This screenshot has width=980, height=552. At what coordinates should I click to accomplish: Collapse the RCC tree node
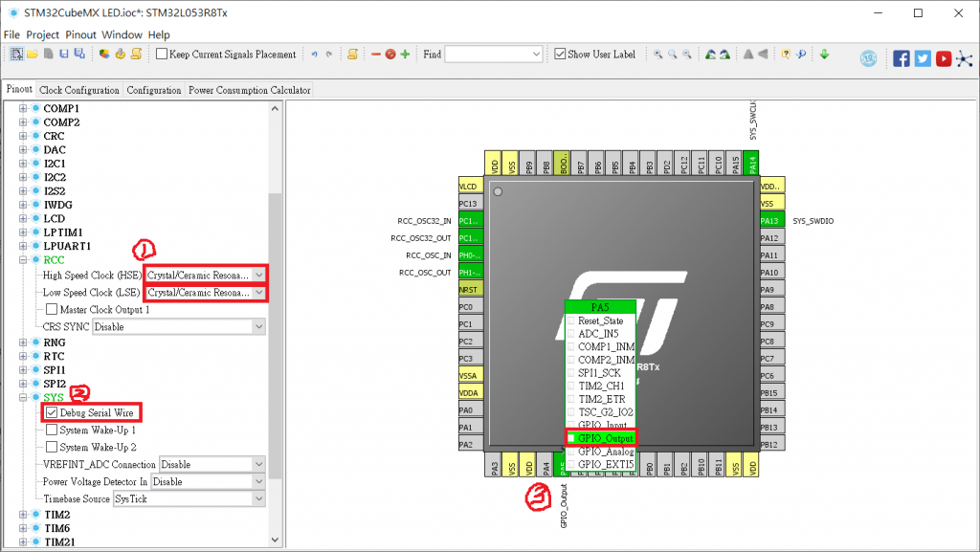coord(23,260)
